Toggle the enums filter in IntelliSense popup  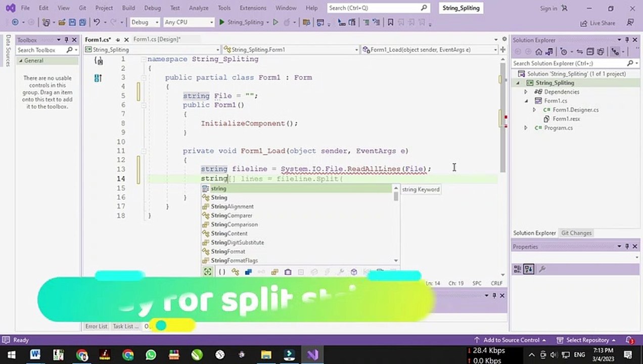click(274, 272)
